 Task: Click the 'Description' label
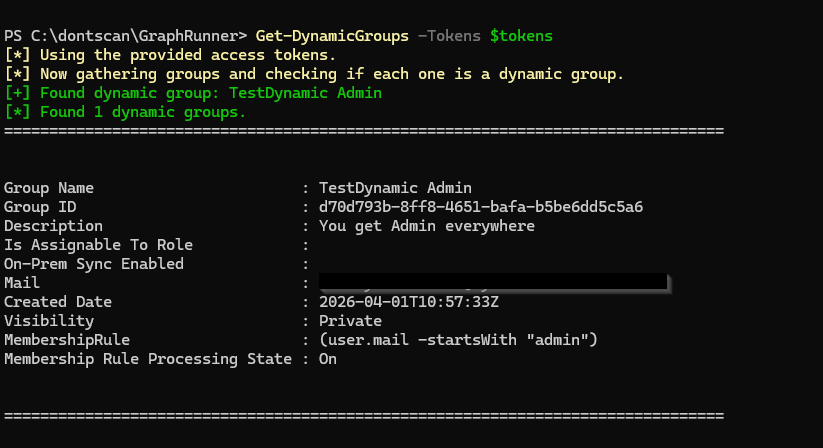tap(54, 226)
